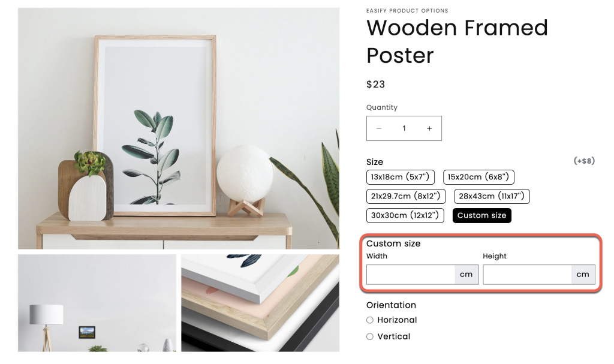Select the Horizonal orientation radio button
The image size is (614, 364).
click(369, 320)
